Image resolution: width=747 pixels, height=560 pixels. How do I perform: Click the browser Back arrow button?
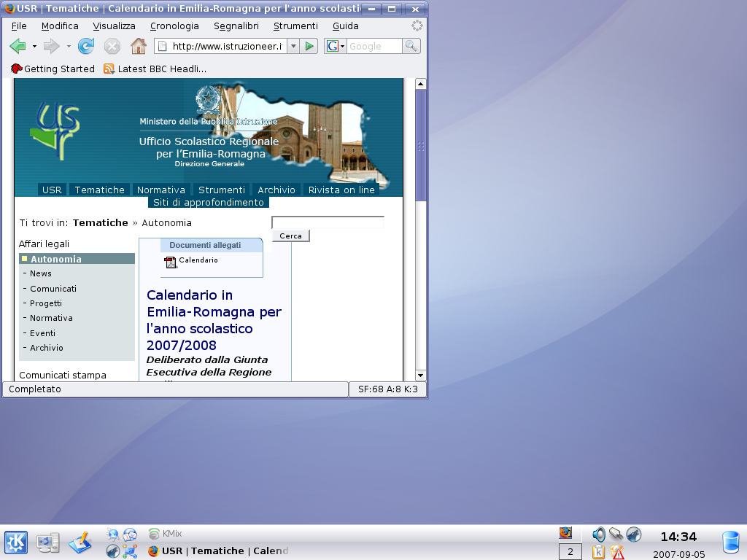(x=18, y=47)
